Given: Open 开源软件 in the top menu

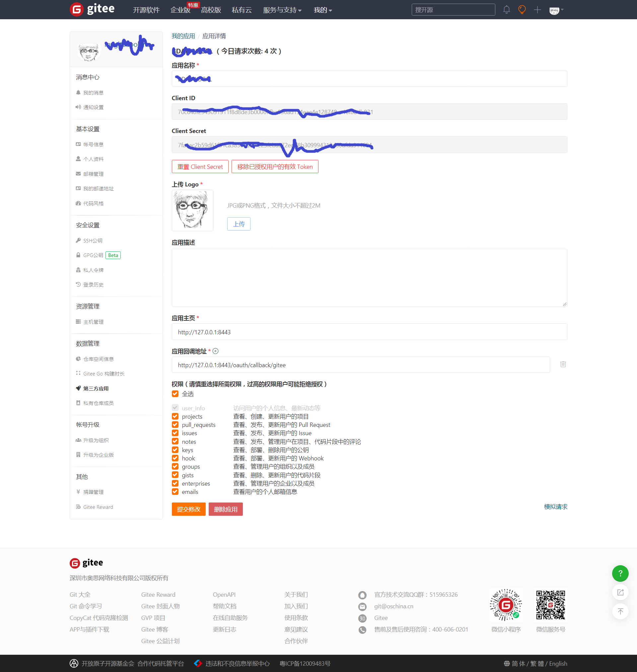Looking at the screenshot, I should tap(146, 10).
